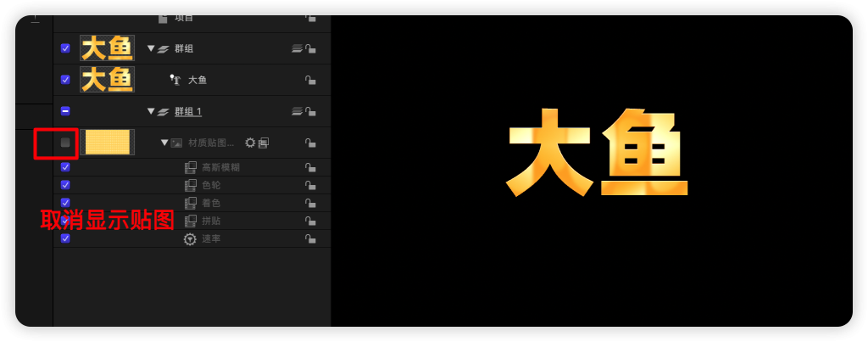868x342 pixels.
Task: Disable the 高斯模糊 filter checkbox
Action: coord(65,167)
